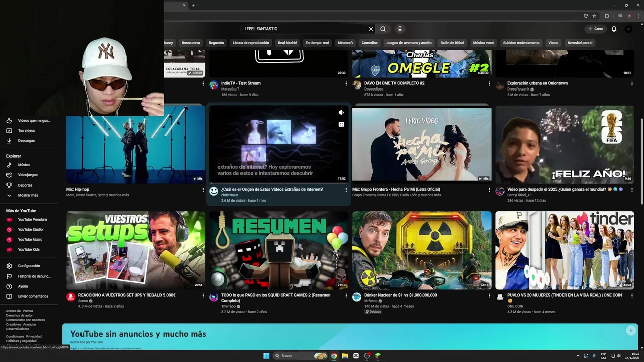Open options on the YouTube Premium banner
This screenshot has height=362, width=644.
(x=630, y=330)
